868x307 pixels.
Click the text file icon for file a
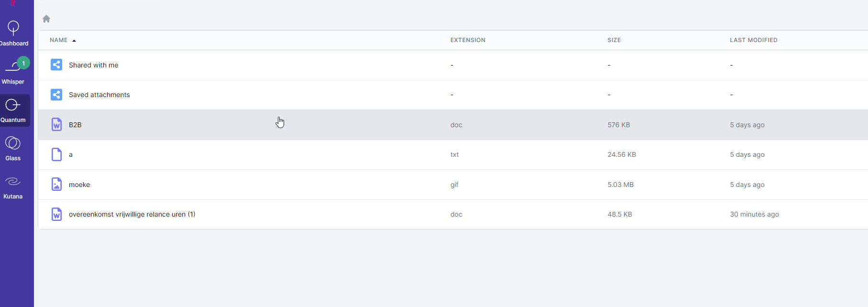click(x=56, y=154)
